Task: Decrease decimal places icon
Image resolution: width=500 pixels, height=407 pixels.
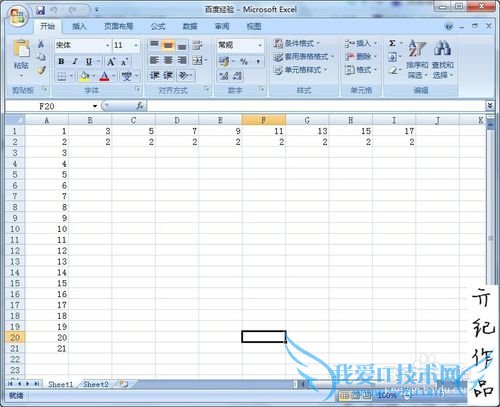Action: point(237,76)
